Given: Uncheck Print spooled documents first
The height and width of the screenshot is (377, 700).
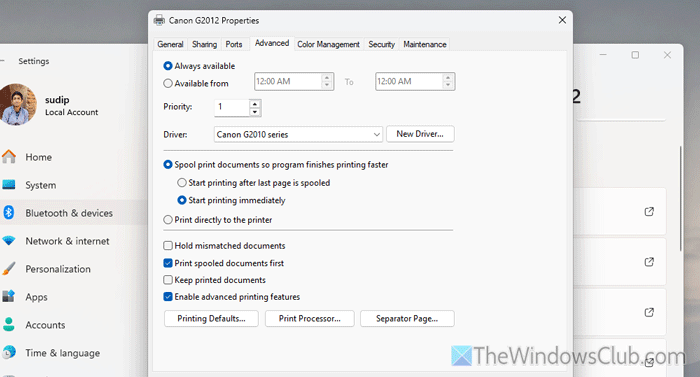Looking at the screenshot, I should [x=168, y=263].
